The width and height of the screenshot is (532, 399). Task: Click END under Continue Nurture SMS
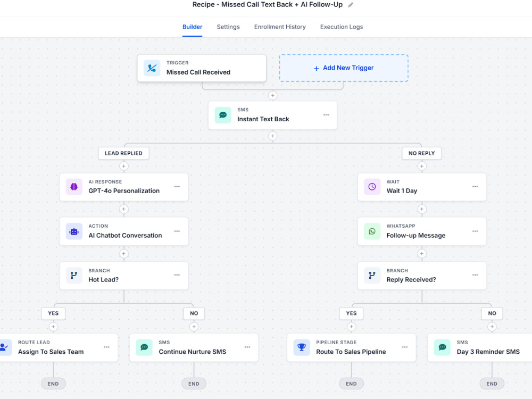194,384
